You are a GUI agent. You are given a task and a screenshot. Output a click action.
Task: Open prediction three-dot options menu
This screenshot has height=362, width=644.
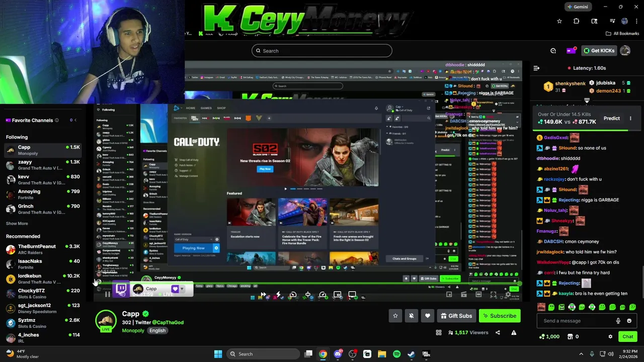630,118
